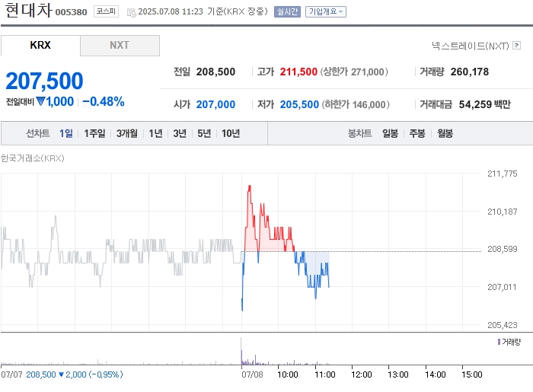Show the 월봉 monthly candle chart
Screen dimensions: 533x392
click(x=445, y=133)
